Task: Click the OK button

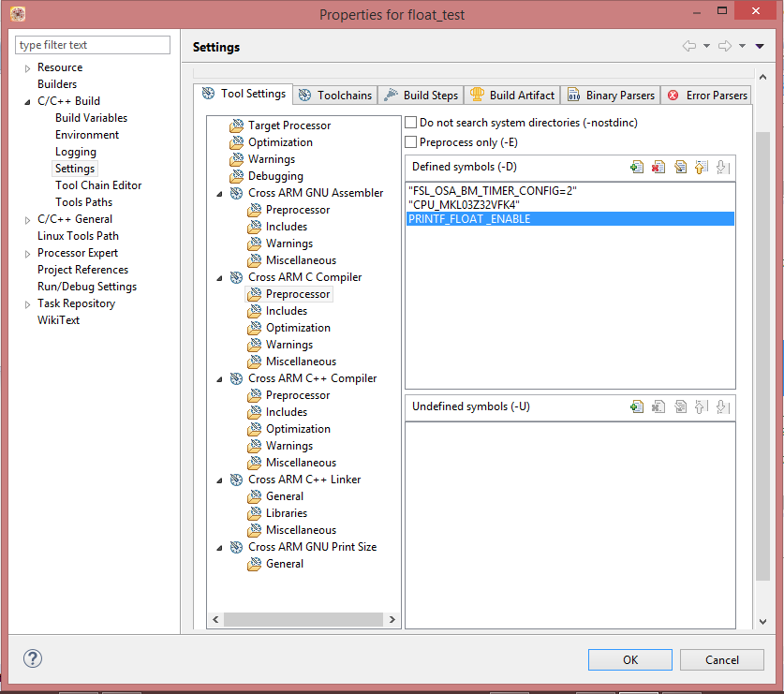Action: (x=630, y=659)
